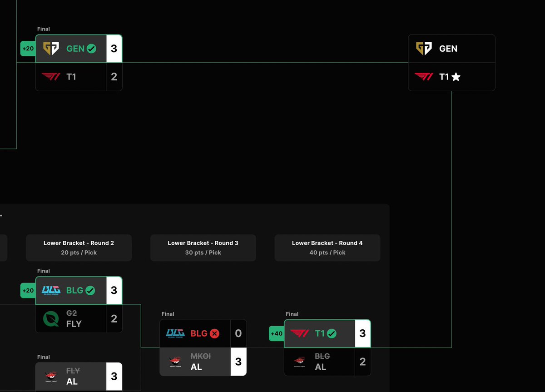Screen dimensions: 545x392
Task: Select the T1 row with score 2
Action: pos(79,77)
